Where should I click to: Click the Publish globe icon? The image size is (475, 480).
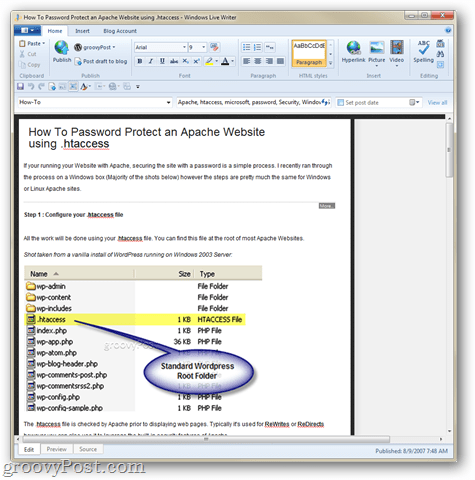point(62,48)
